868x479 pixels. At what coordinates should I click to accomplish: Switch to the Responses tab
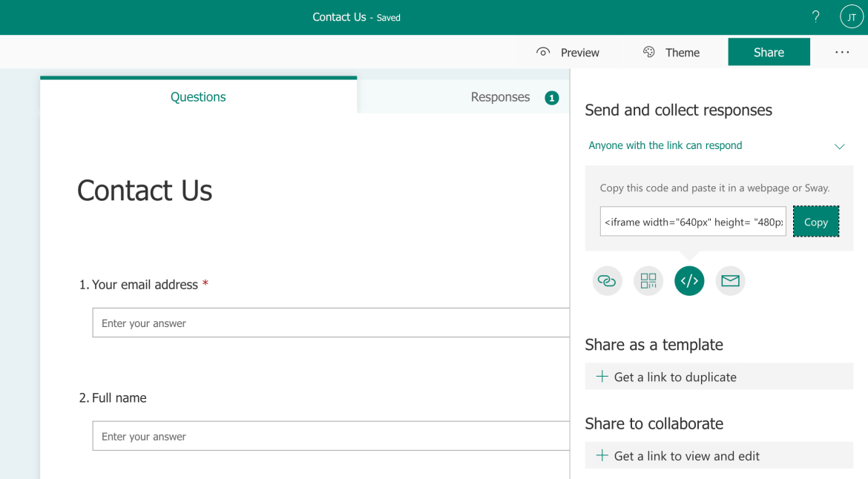(501, 97)
